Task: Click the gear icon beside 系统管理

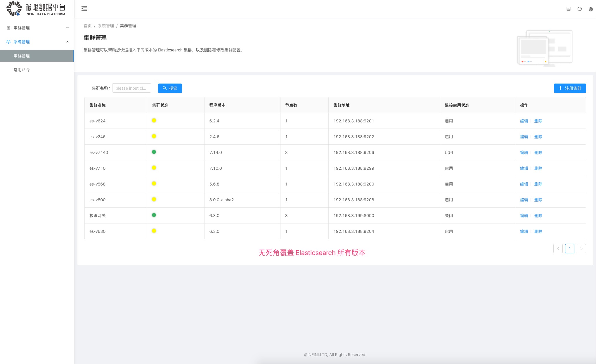Action: [8, 42]
